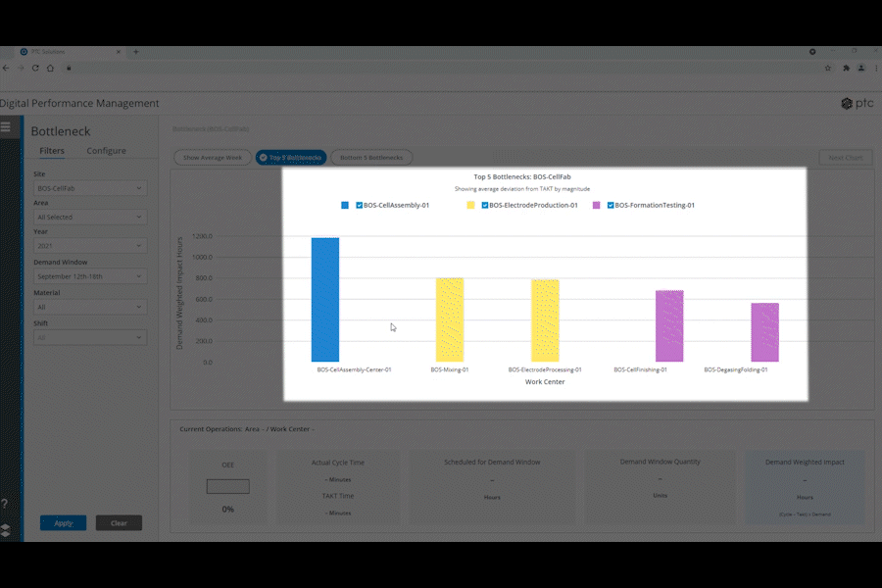
Task: Close the PTC Solutions browser tab
Action: tap(119, 52)
